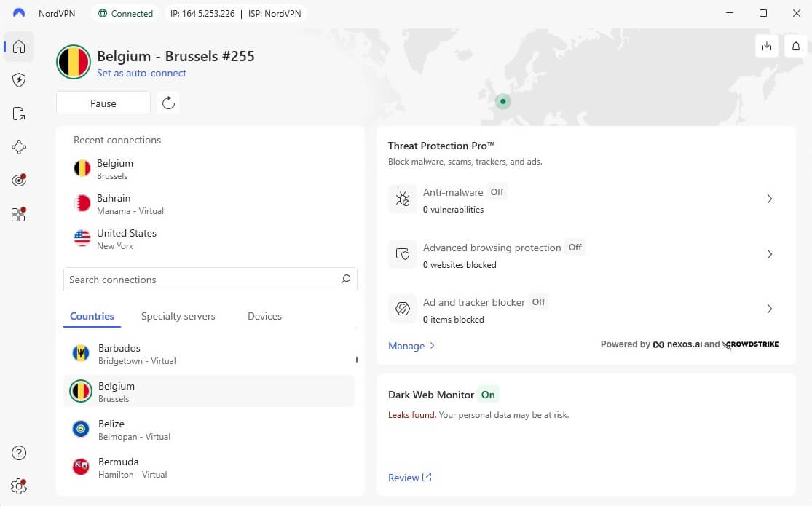This screenshot has height=506, width=812.
Task: Click the Barbados flag icon
Action: (81, 354)
